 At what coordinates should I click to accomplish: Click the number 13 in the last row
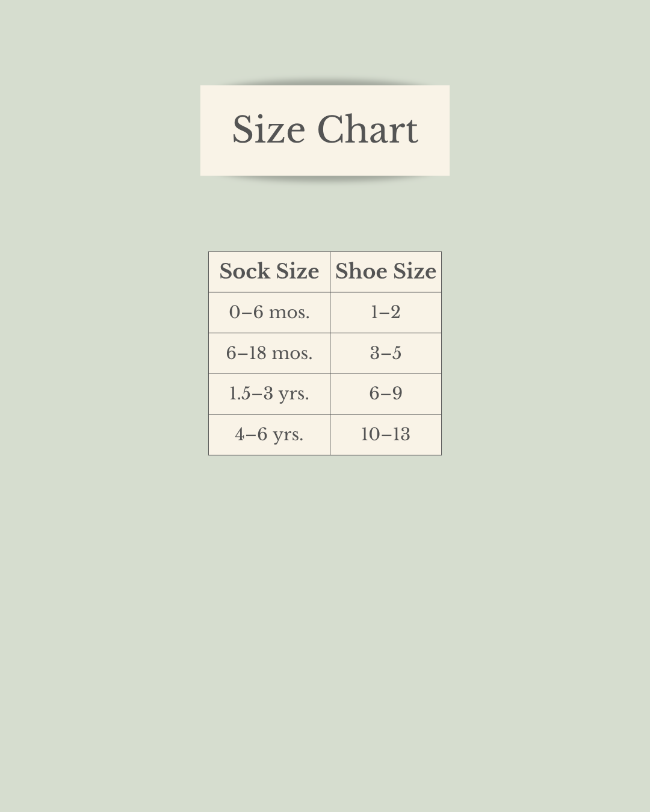tap(400, 434)
